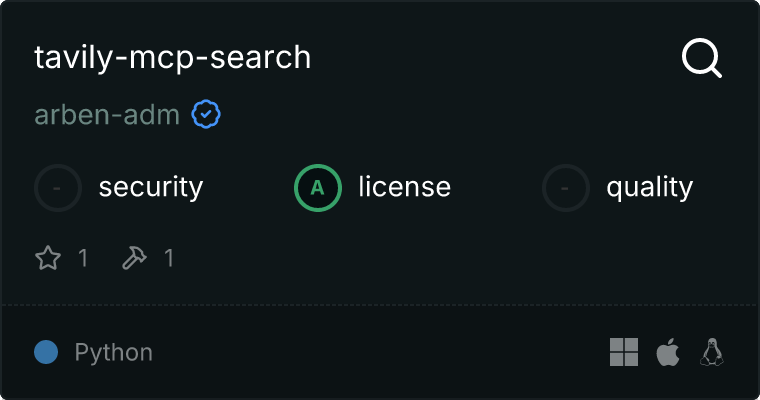
Task: Click the empty security grade circle
Action: (x=58, y=187)
